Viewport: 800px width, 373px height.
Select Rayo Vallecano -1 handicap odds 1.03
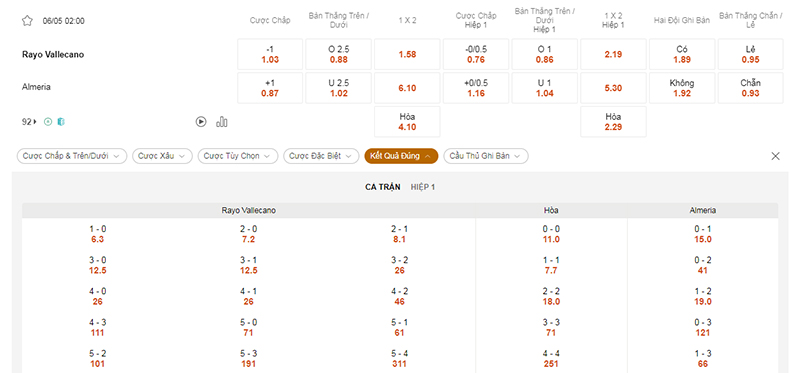270,54
